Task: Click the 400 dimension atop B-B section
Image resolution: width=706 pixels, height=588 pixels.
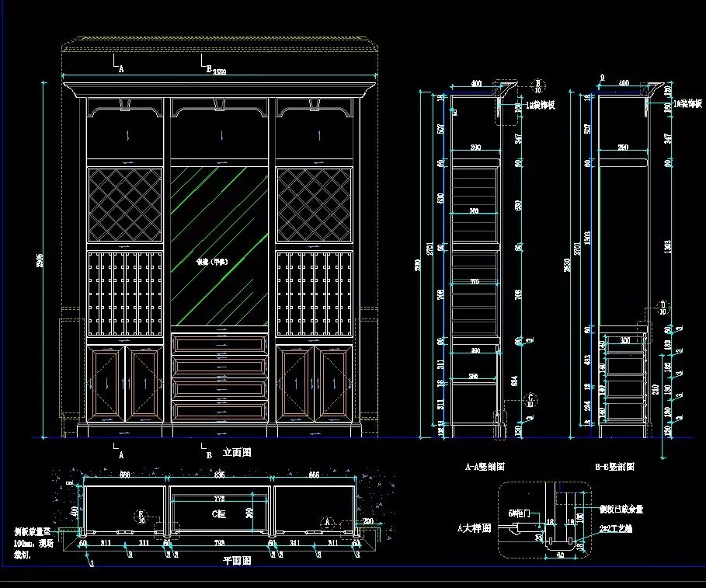Action: click(x=624, y=83)
